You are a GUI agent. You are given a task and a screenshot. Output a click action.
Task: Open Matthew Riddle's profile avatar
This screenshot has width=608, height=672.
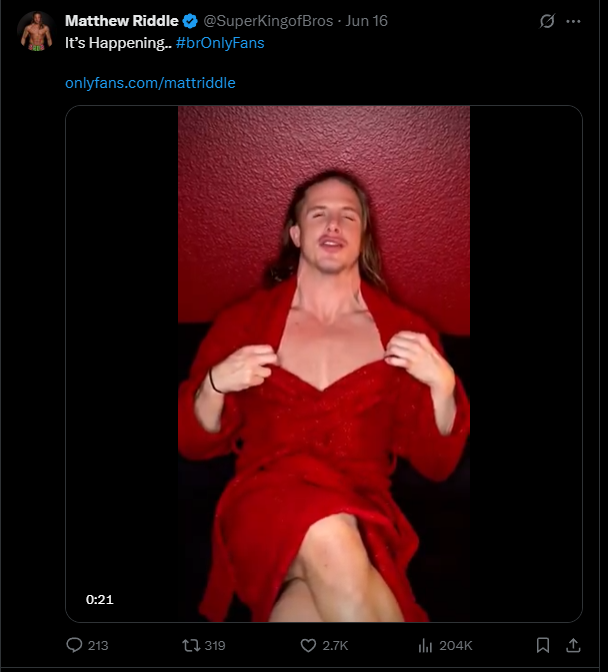click(x=36, y=31)
